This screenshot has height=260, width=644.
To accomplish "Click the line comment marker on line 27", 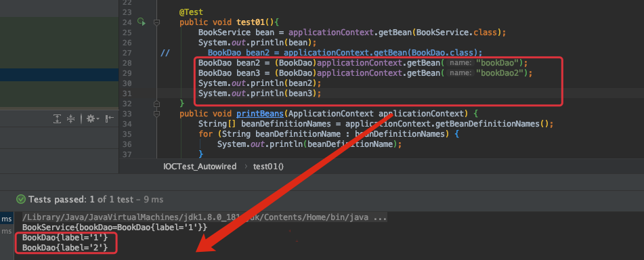I will 165,53.
